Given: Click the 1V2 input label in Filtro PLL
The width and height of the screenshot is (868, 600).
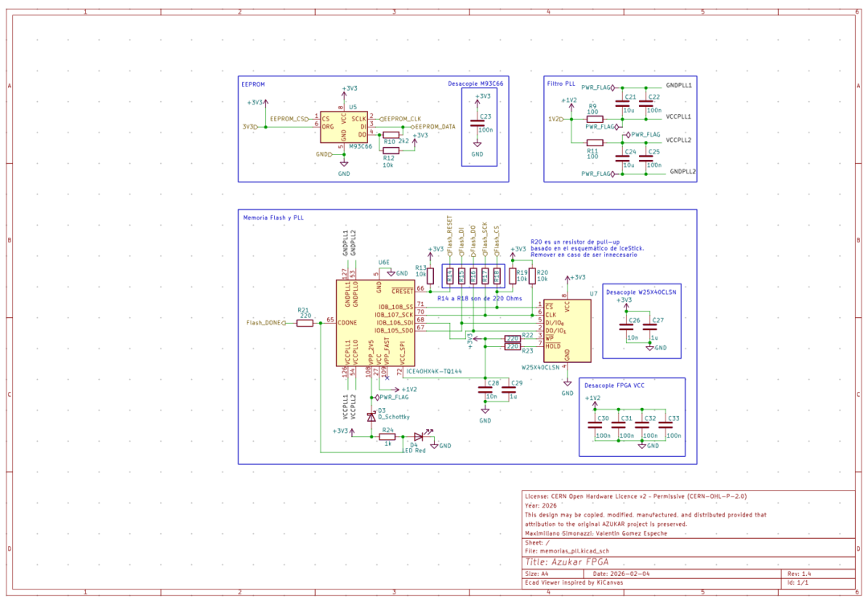Looking at the screenshot, I should point(556,119).
